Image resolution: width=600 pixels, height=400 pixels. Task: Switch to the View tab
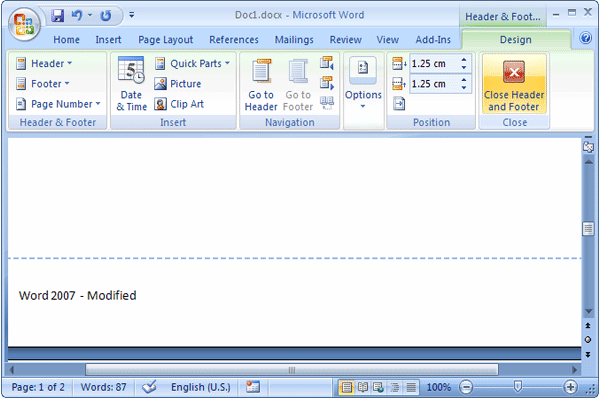coord(387,39)
